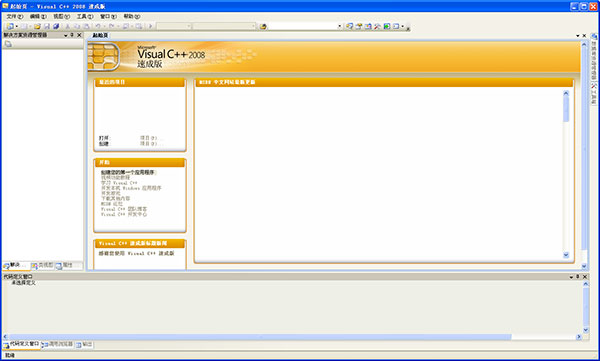Select the 输出 Output tab
The image size is (600, 361).
pos(84,345)
